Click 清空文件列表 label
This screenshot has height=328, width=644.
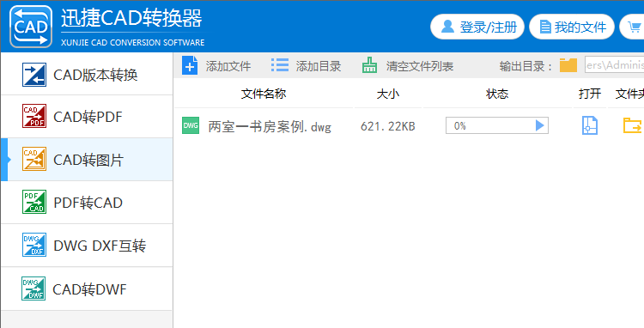(420, 66)
